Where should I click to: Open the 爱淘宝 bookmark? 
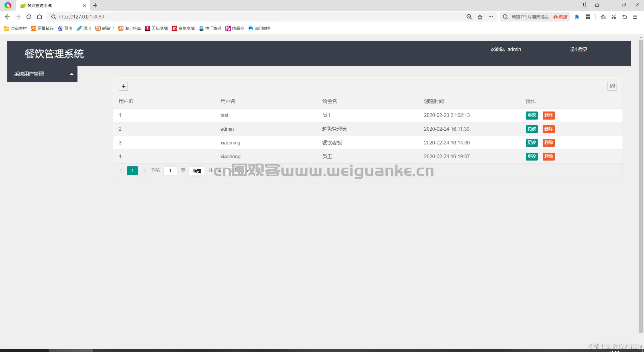pyautogui.click(x=105, y=29)
